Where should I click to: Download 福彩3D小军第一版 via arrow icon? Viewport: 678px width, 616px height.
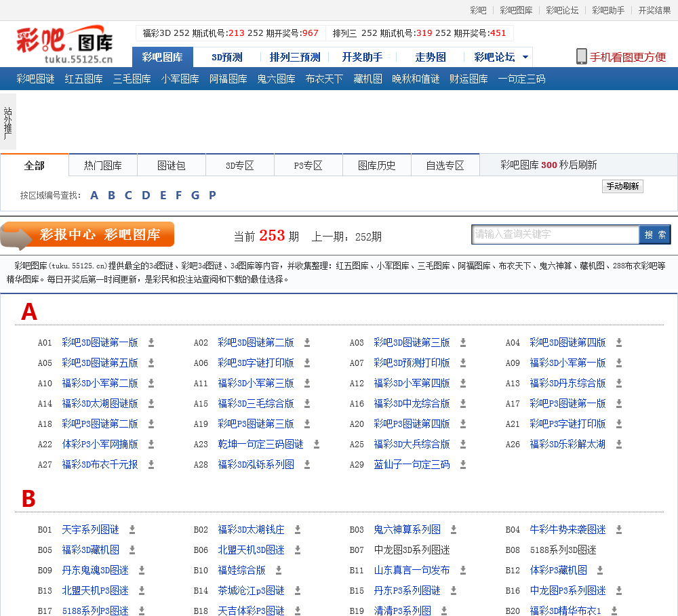click(x=619, y=363)
